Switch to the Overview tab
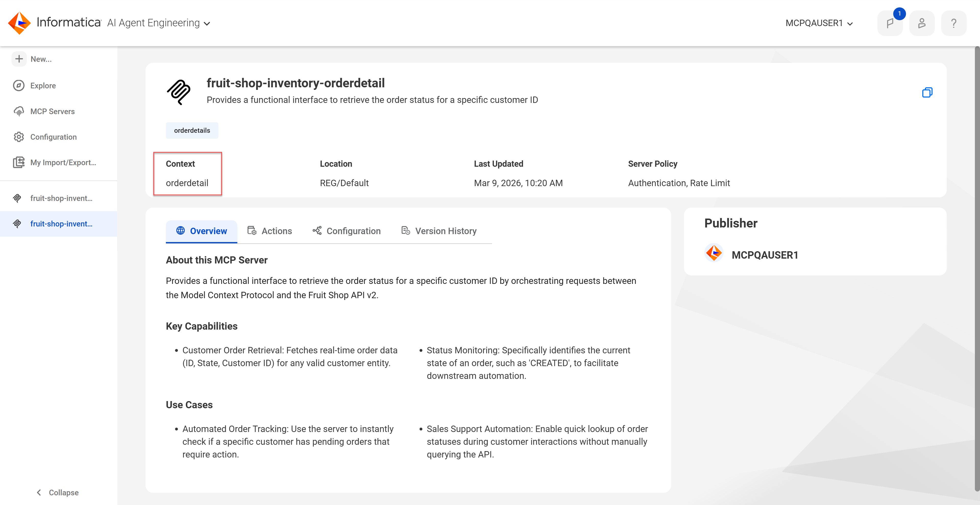 pyautogui.click(x=202, y=231)
